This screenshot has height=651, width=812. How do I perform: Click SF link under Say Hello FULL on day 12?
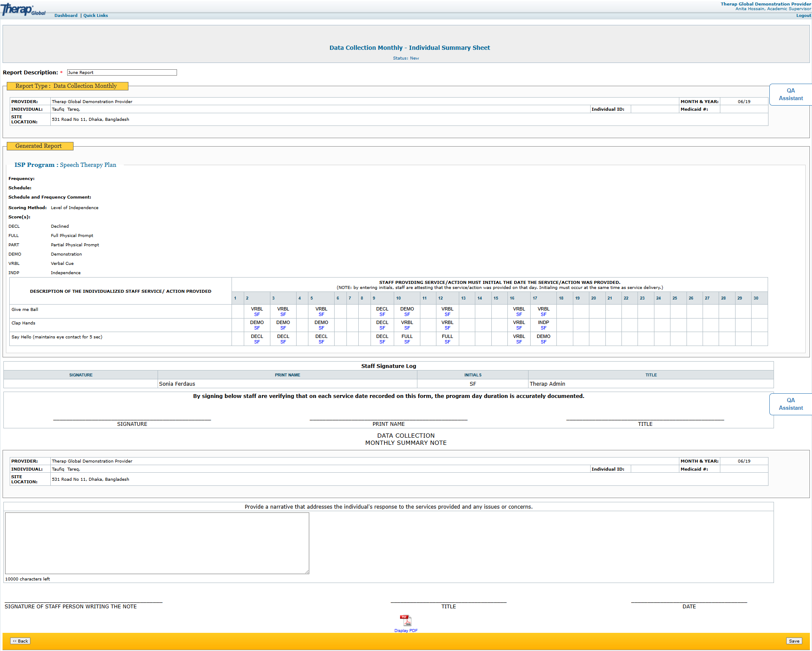click(x=447, y=342)
